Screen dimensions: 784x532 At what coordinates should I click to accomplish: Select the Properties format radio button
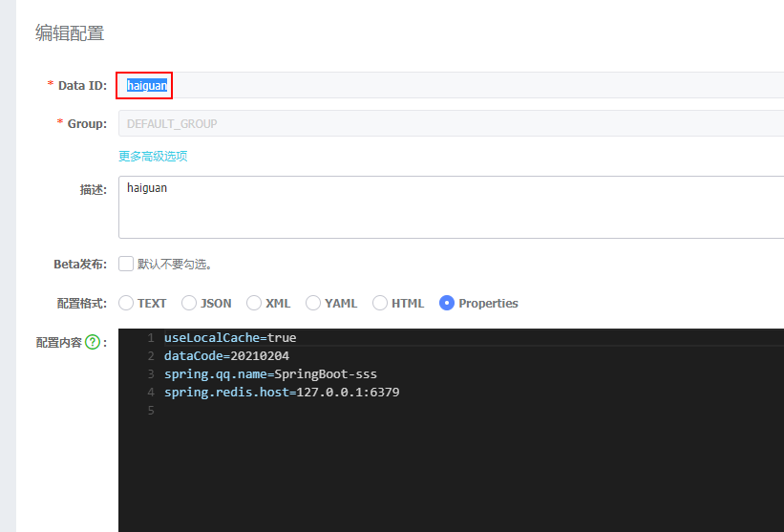pos(447,303)
